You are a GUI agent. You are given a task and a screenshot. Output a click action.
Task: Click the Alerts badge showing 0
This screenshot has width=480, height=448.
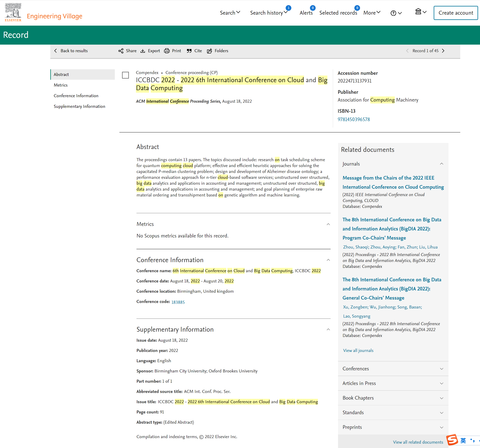(313, 8)
